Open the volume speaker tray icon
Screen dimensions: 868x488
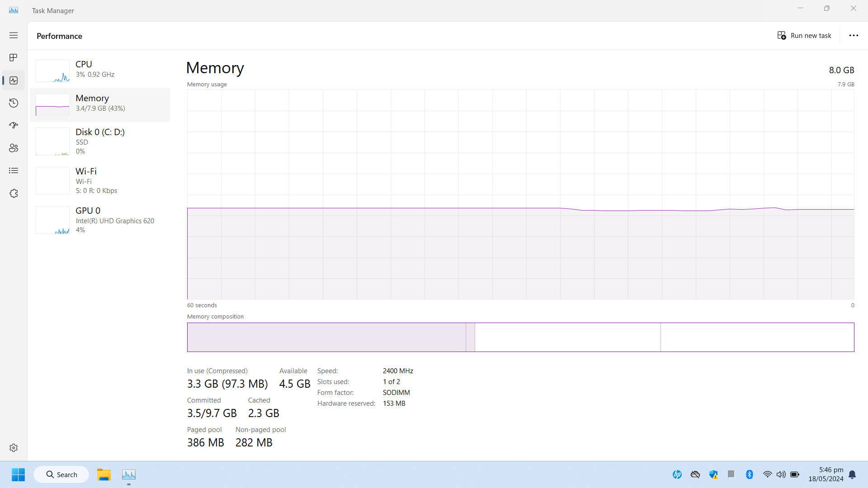click(781, 474)
